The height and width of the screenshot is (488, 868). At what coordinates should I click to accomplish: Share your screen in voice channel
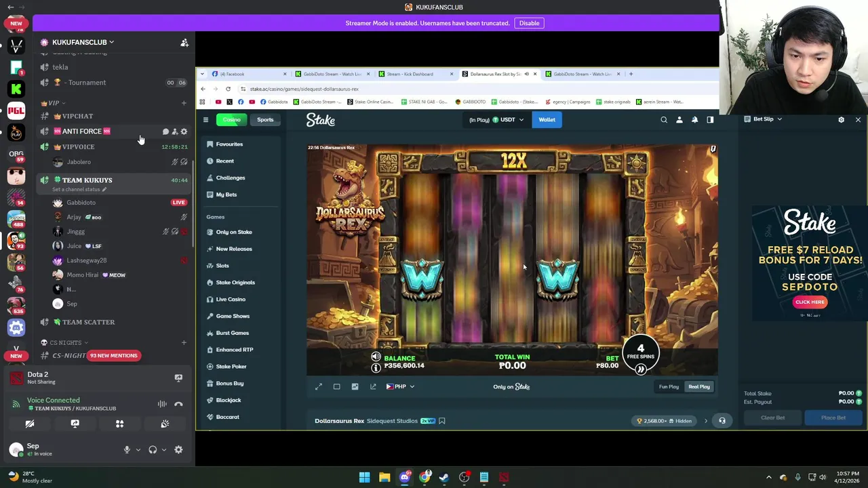click(75, 424)
